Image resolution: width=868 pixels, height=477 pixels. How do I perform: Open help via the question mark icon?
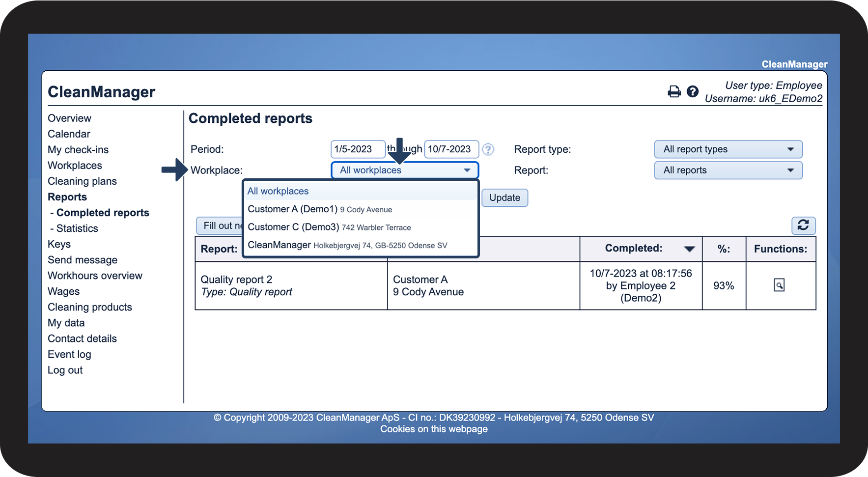pos(692,92)
